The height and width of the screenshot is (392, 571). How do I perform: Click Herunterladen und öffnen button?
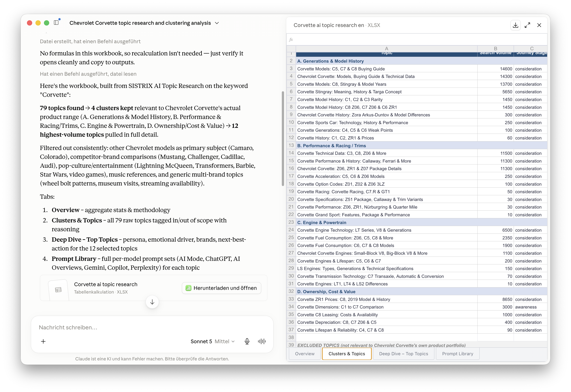click(221, 288)
